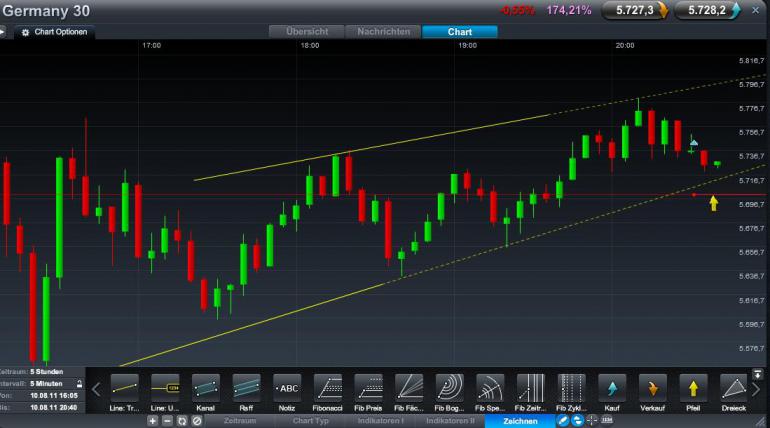Screen dimensions: 770x428
Task: Place a Verkauf sell marker
Action: click(x=653, y=388)
